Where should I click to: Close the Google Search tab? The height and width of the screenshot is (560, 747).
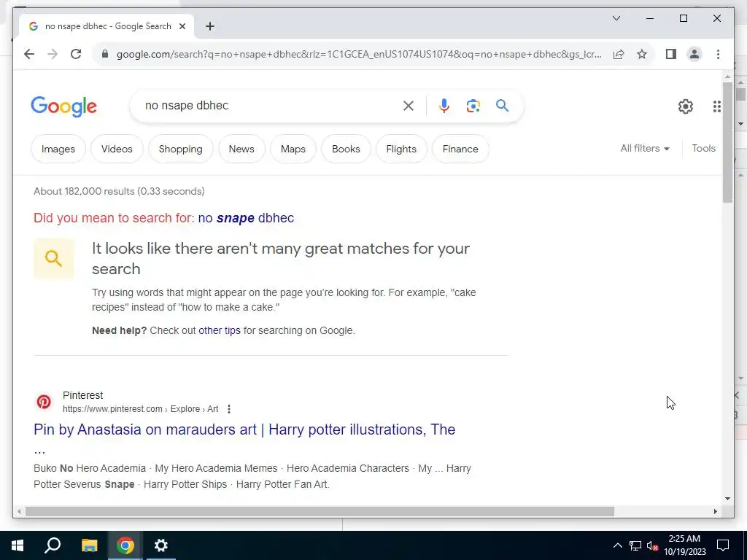(182, 26)
